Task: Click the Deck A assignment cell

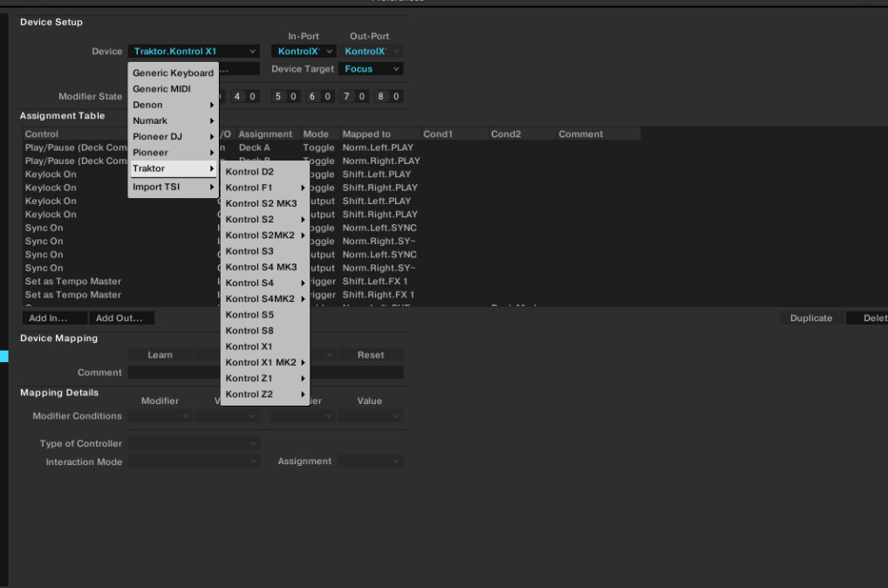Action: coord(255,147)
